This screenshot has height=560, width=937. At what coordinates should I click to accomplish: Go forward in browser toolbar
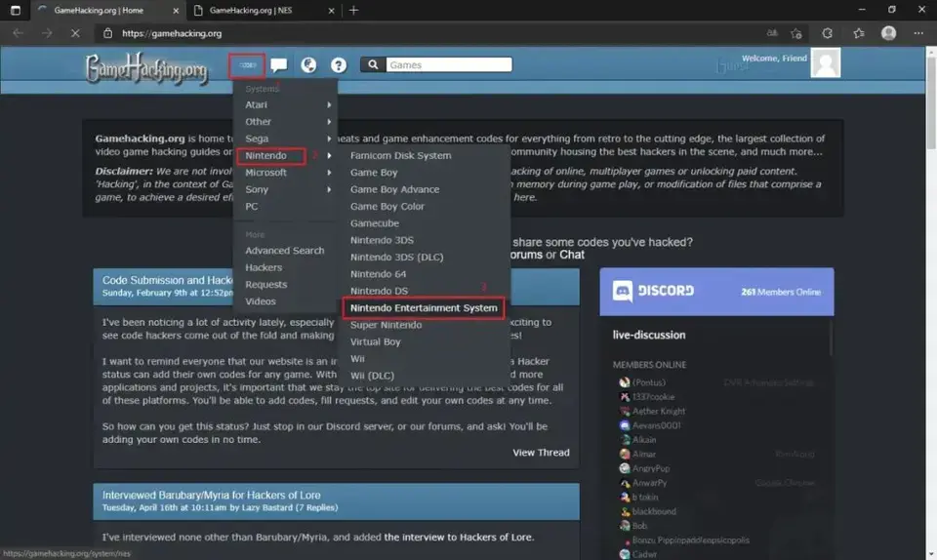point(47,33)
